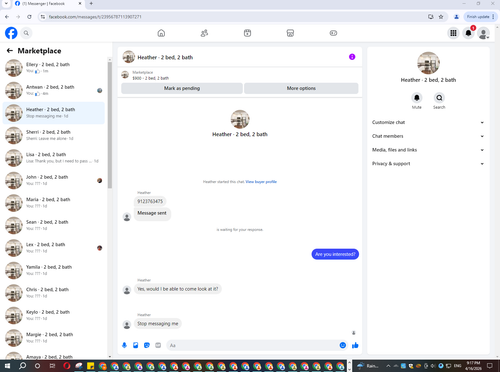Viewport: 500px width, 372px height.
Task: Toggle the purple conversation information icon
Action: [x=352, y=57]
